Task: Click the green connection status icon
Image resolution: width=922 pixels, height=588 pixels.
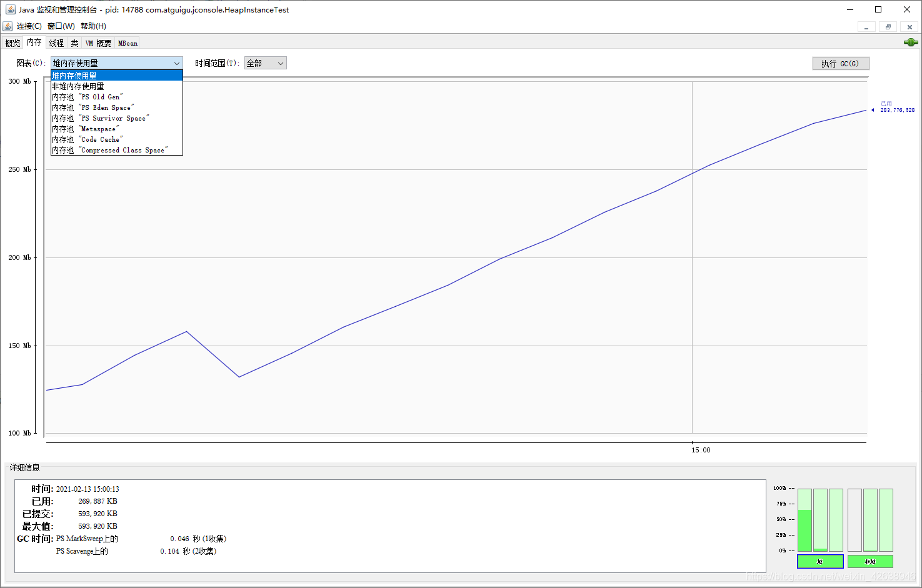Action: point(911,42)
